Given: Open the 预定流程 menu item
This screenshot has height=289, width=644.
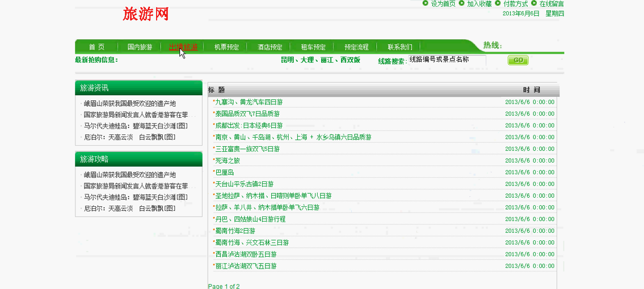Looking at the screenshot, I should click(356, 47).
